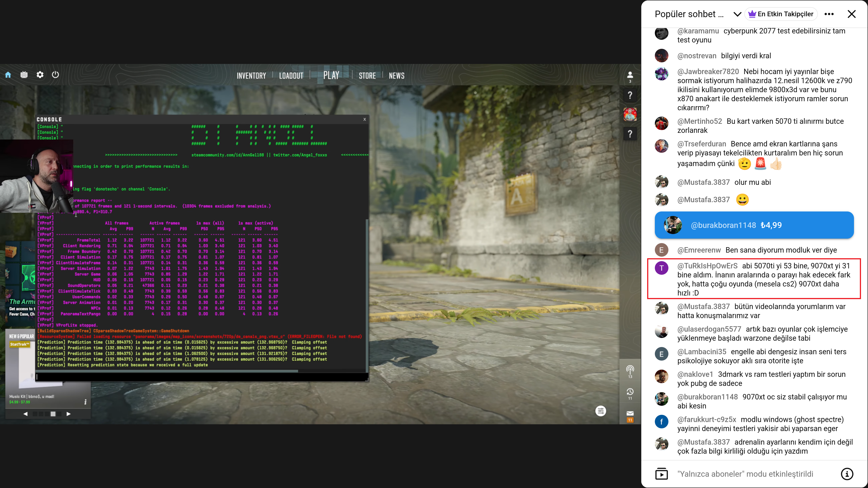
Task: Open the invites mail icon
Action: (630, 416)
